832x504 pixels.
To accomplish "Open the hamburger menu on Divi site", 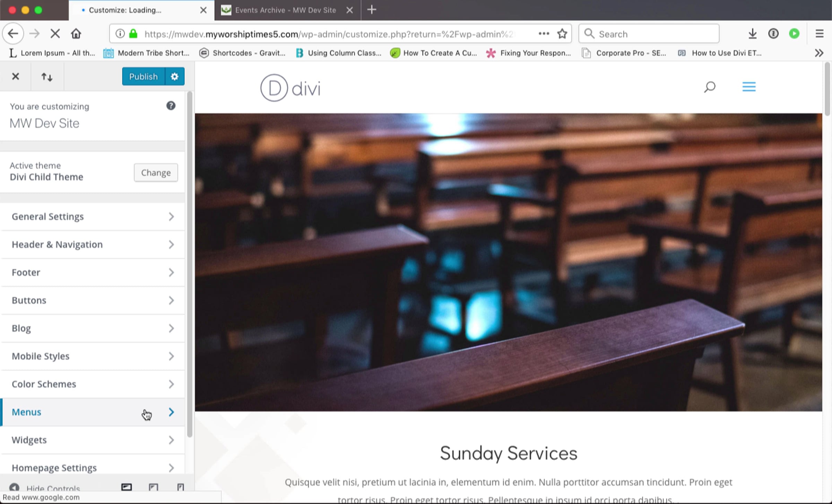I will click(x=749, y=87).
